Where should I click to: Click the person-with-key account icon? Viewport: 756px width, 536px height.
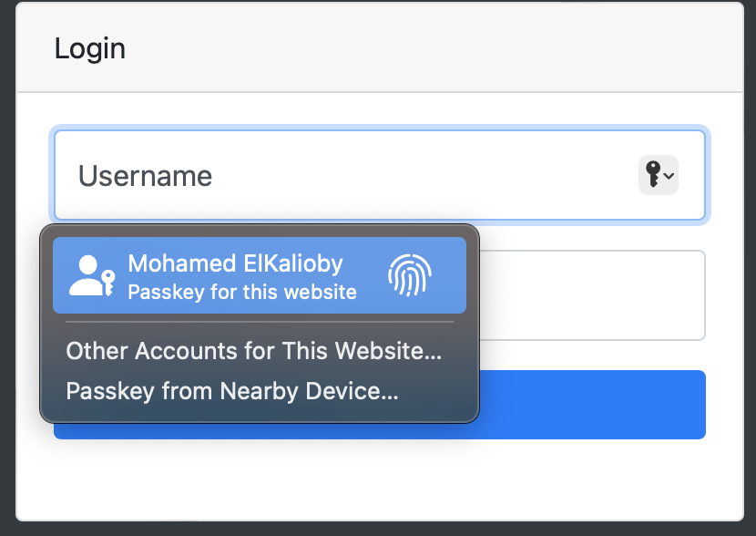click(x=92, y=275)
